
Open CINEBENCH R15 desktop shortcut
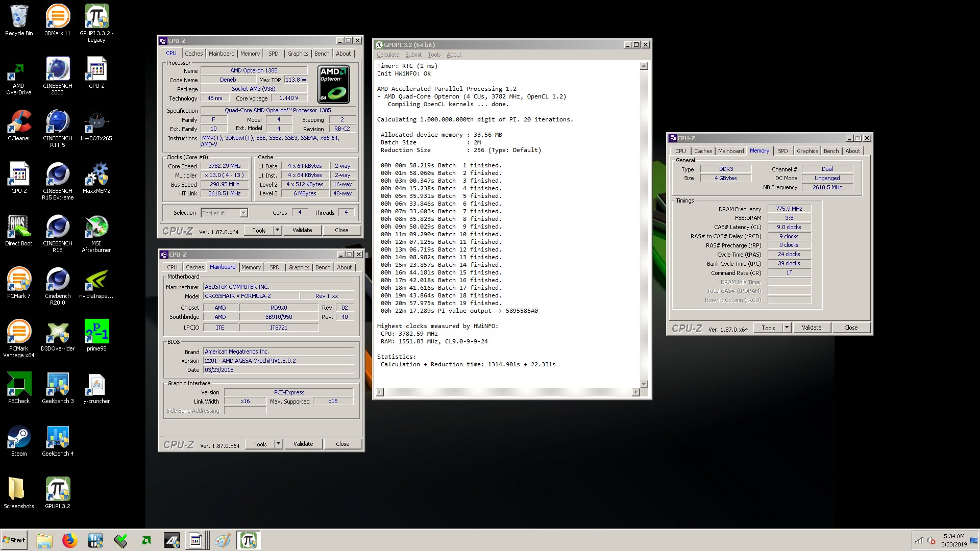tap(58, 233)
